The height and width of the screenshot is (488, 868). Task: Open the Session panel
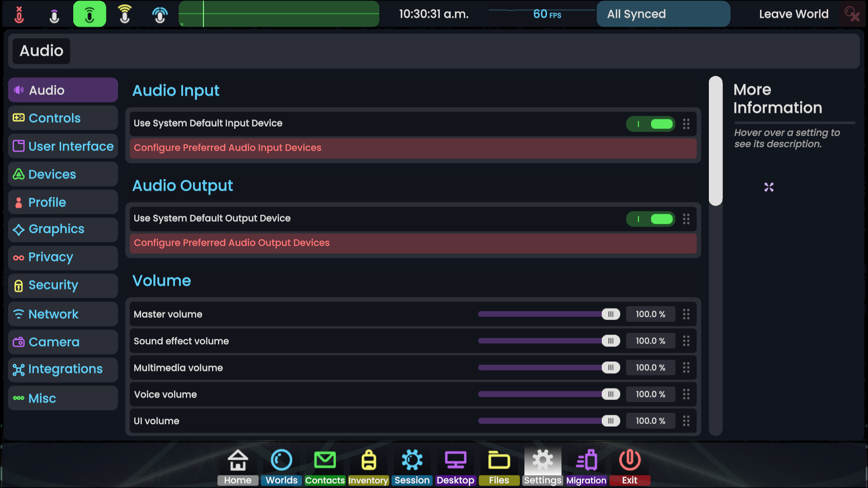point(411,465)
